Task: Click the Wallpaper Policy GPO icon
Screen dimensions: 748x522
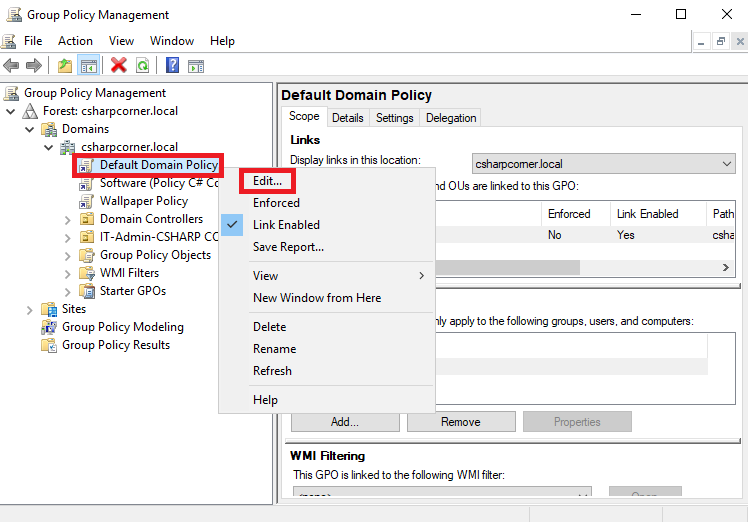Action: (x=86, y=201)
